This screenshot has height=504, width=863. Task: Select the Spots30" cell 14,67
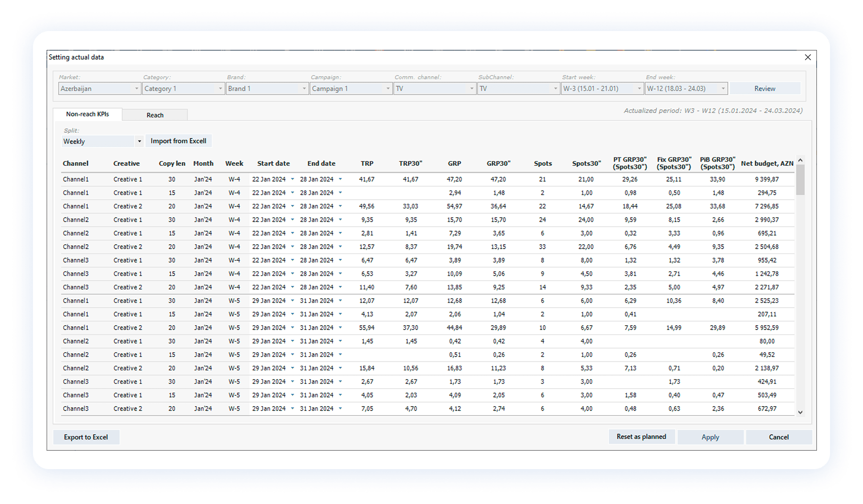[x=586, y=206]
